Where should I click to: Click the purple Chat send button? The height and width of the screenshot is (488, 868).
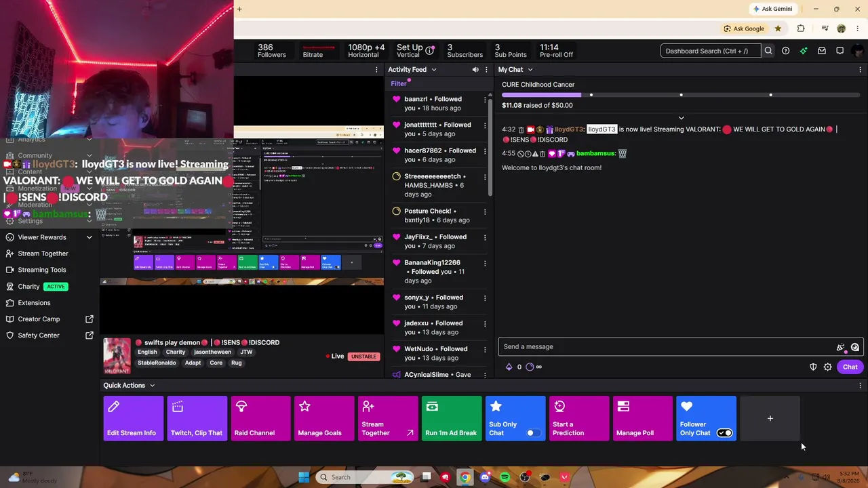[x=850, y=367]
